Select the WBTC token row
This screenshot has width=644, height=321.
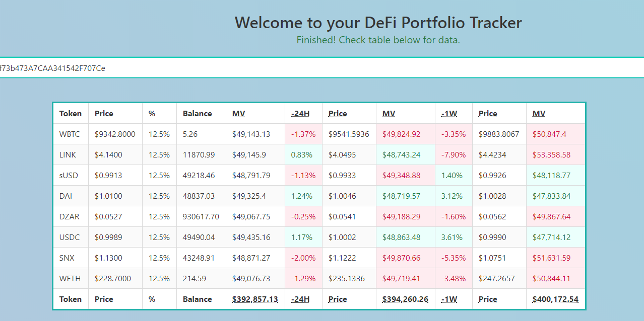coord(70,134)
